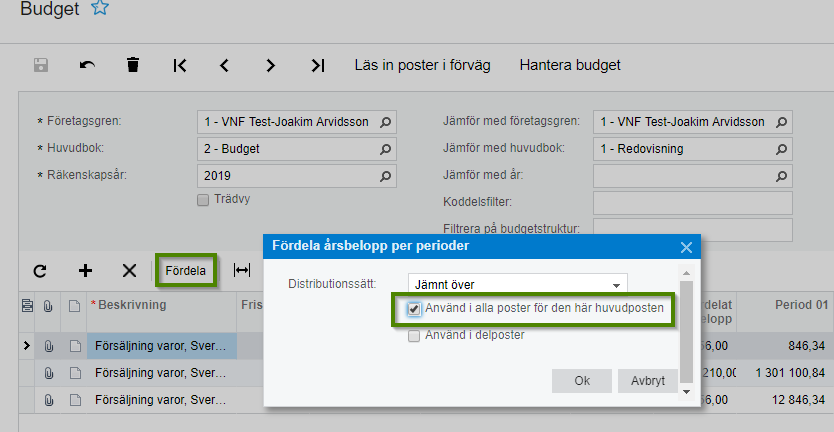Delete budget using trash icon
The height and width of the screenshot is (432, 834).
[133, 65]
